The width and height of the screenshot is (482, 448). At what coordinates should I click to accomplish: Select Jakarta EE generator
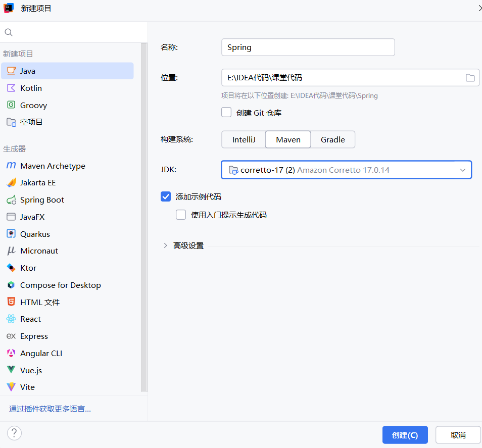click(67, 182)
